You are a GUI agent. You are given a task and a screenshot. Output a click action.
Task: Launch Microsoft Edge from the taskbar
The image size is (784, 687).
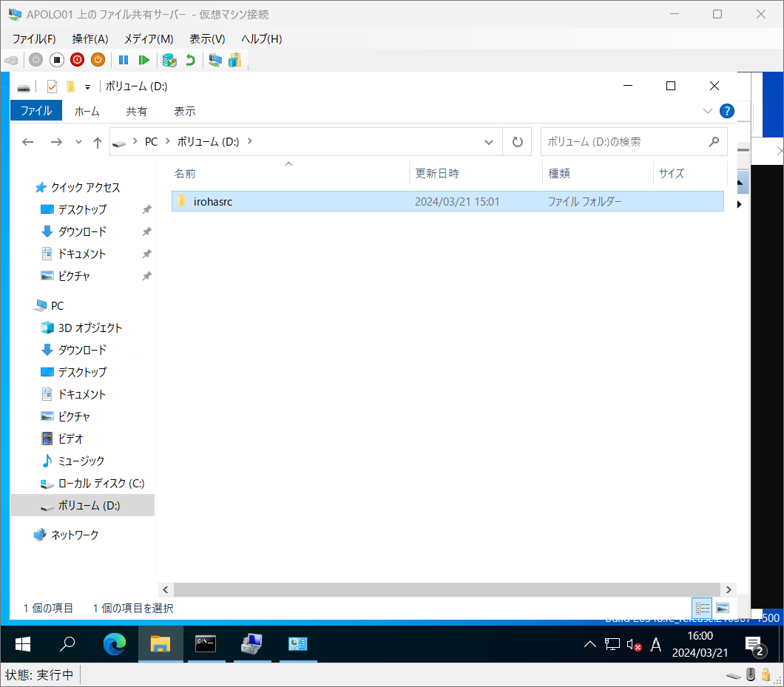click(x=115, y=644)
